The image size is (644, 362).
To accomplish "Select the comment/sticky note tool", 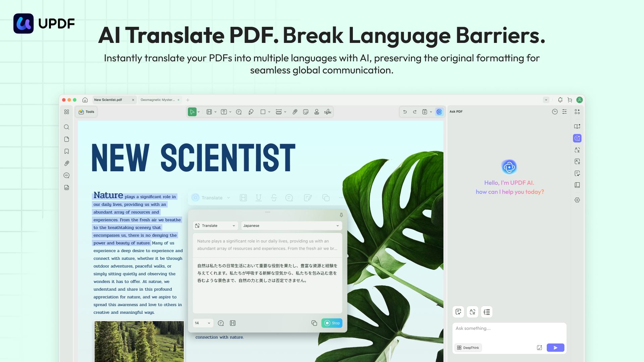I will coord(238,112).
